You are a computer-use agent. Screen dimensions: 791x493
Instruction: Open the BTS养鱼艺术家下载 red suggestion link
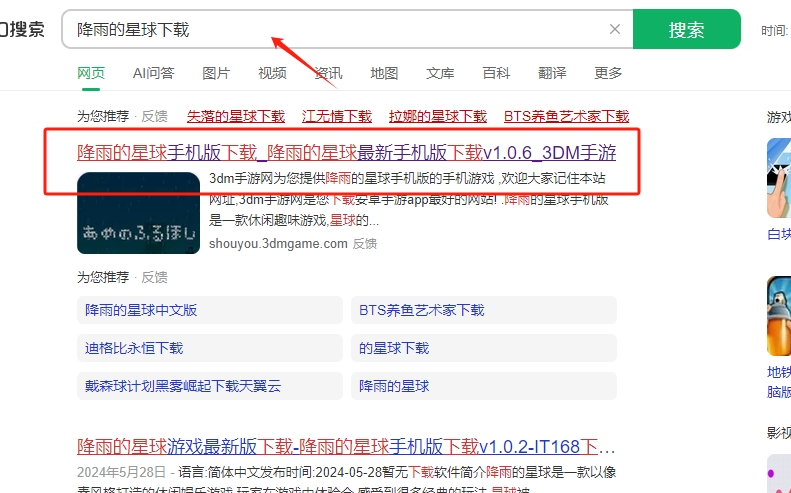[567, 117]
